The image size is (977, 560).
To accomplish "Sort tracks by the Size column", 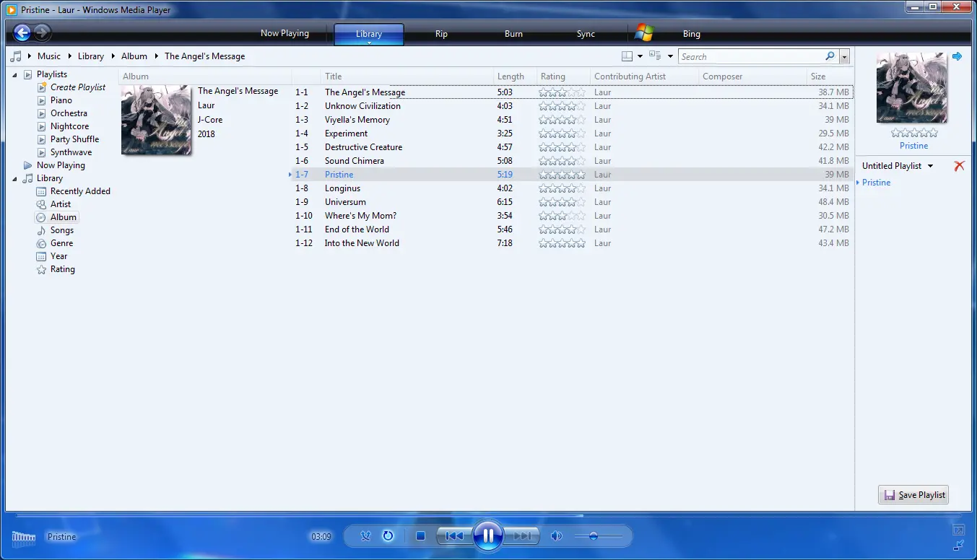I will 830,76.
